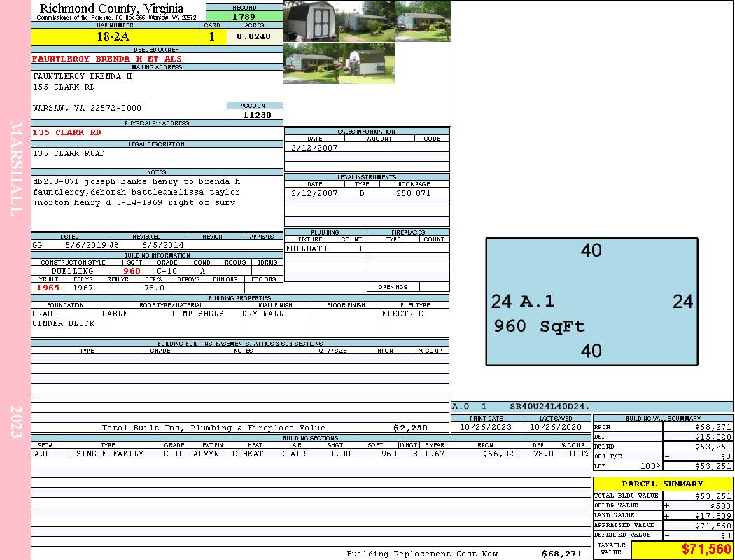The width and height of the screenshot is (735, 560).
Task: Select reviewed date 6/5/2014
Action: click(x=162, y=245)
